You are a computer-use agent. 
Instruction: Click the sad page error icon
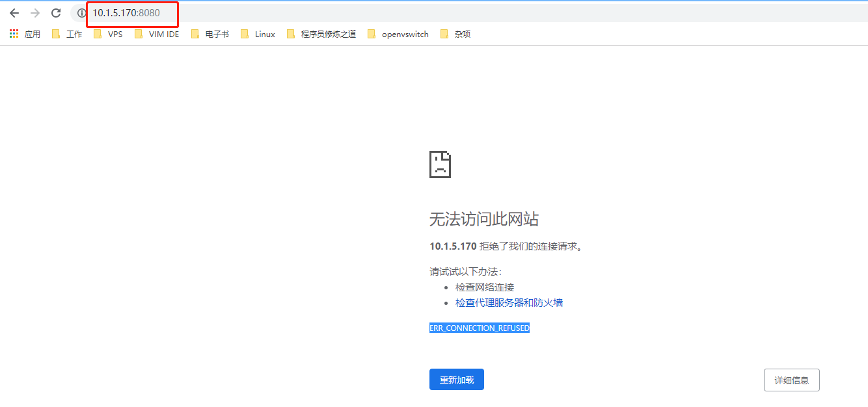440,164
